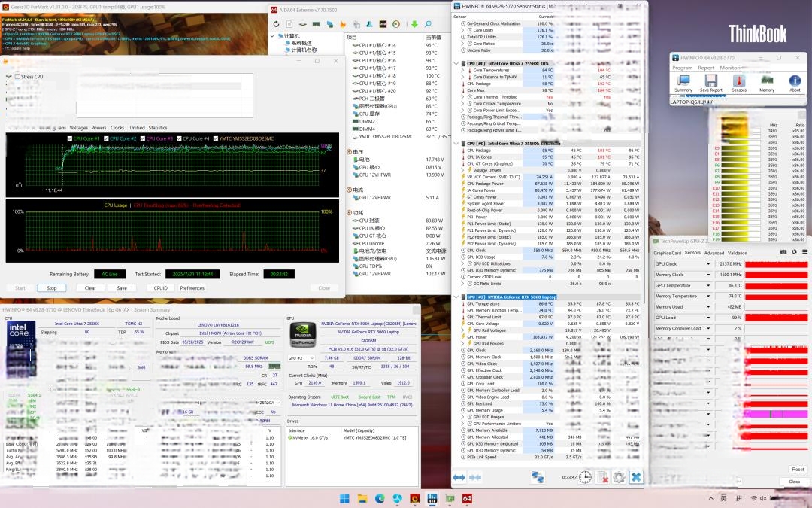
Task: Click the Save Report floppy icon
Action: 711,83
